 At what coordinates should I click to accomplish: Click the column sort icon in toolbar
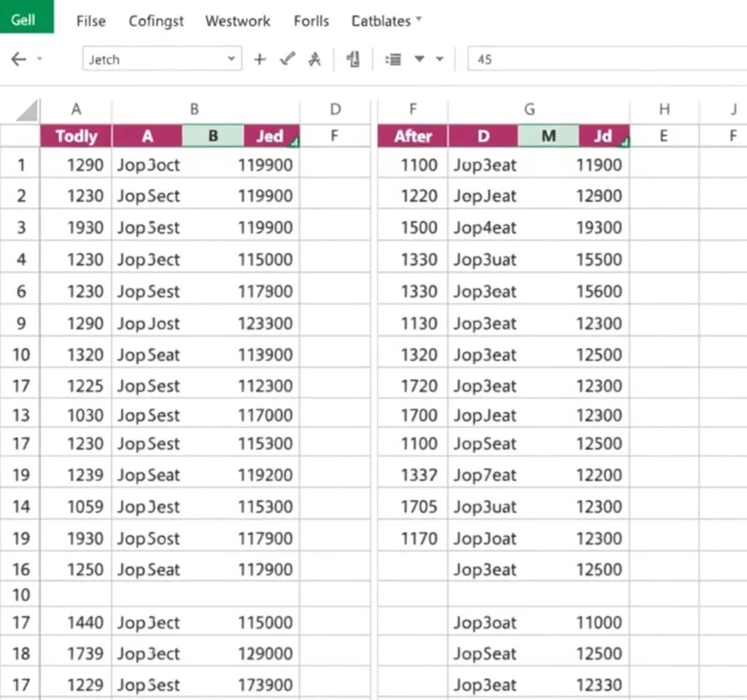(354, 60)
